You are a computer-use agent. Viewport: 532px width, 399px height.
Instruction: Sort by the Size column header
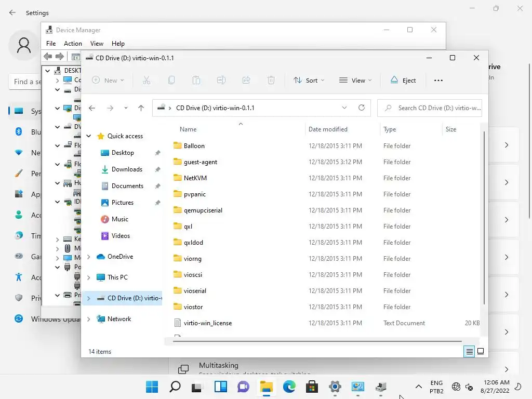450,129
